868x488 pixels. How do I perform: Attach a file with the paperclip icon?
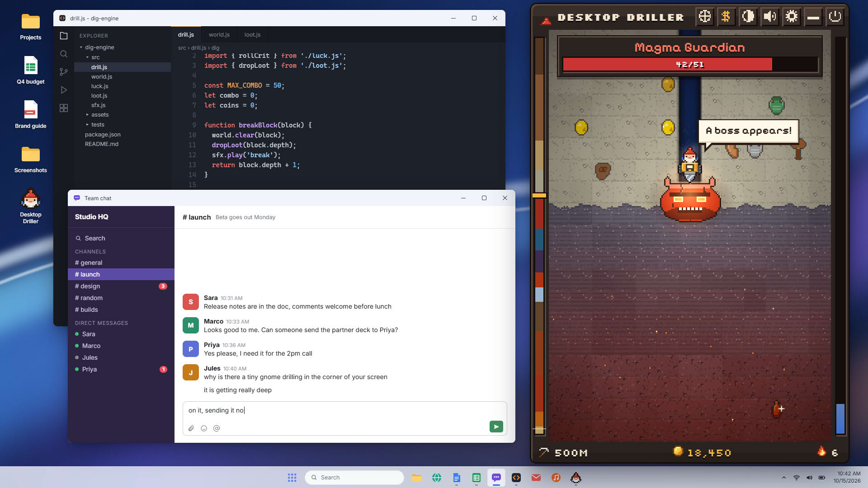click(x=191, y=428)
